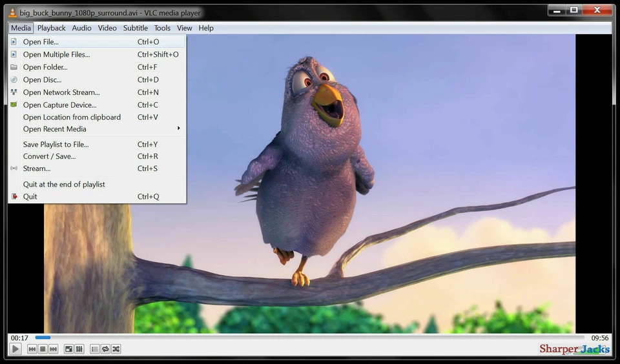Open the Tools menu
Screen dimensions: 620x364
pos(162,28)
